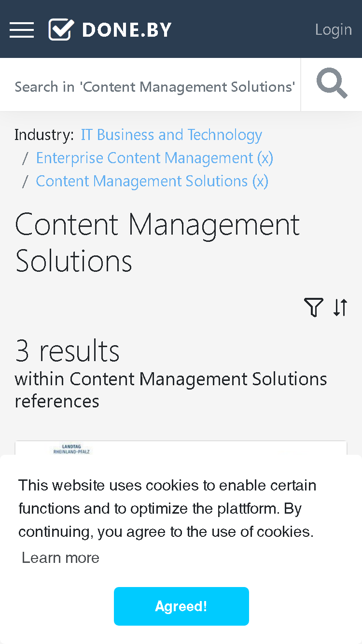Click the '3 results' count text
Image resolution: width=362 pixels, height=644 pixels.
click(68, 350)
